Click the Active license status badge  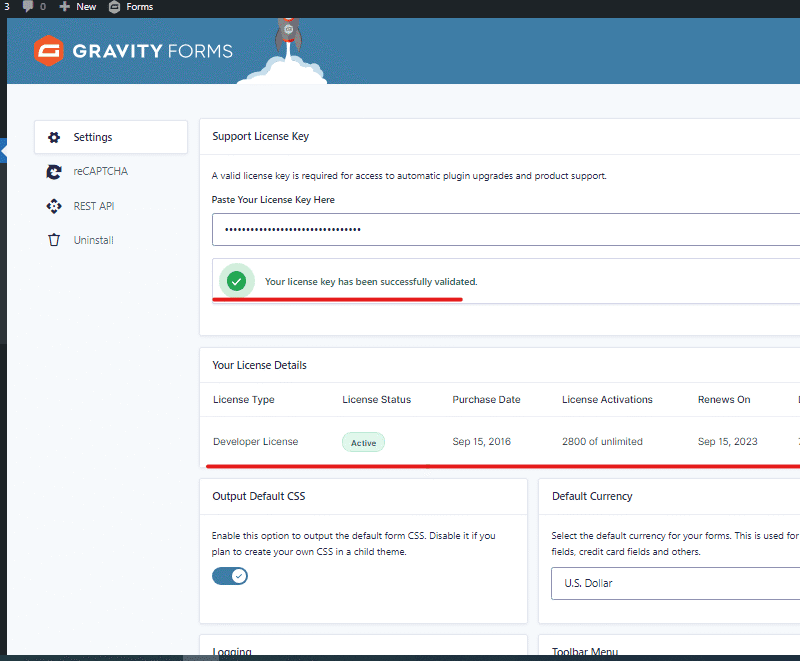tap(363, 443)
